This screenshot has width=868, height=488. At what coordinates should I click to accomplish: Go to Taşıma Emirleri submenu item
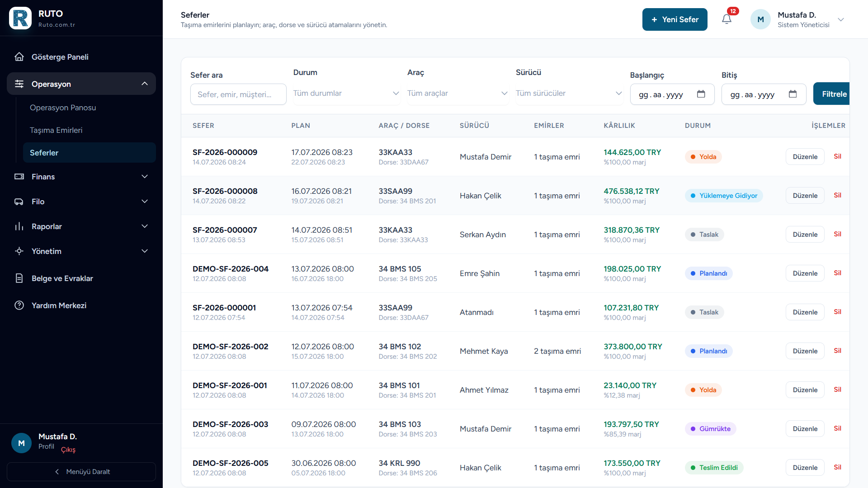(x=56, y=130)
